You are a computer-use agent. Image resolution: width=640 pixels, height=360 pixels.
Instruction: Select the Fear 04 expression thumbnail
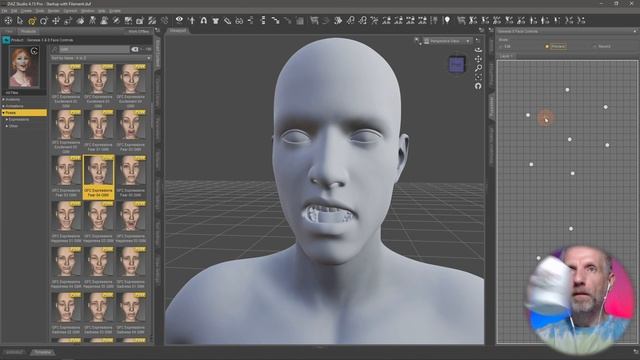pyautogui.click(x=98, y=176)
